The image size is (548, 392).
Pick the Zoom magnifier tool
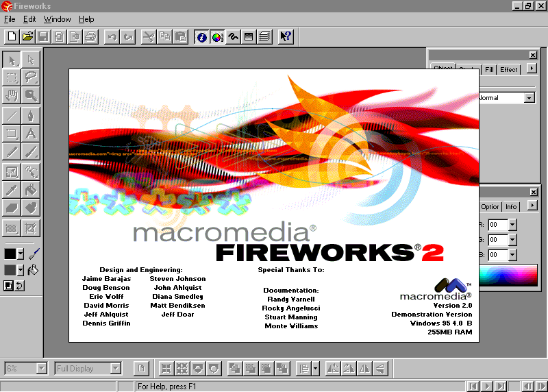(31, 95)
